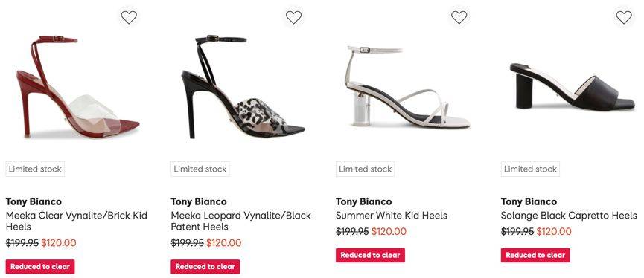Viewport: 644px width, 278px height.
Task: Open Meeka Leopard Vynalite/Black Patent Heels link
Action: pos(240,221)
